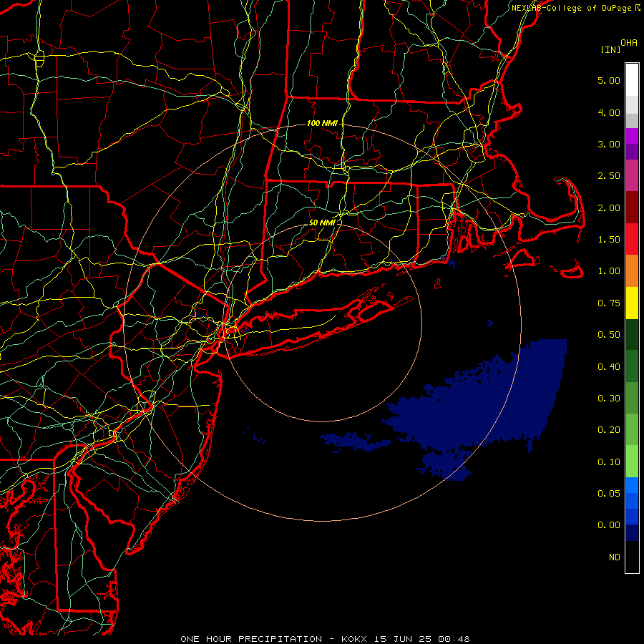Click the magenta color swatch near 3.00

[632, 136]
